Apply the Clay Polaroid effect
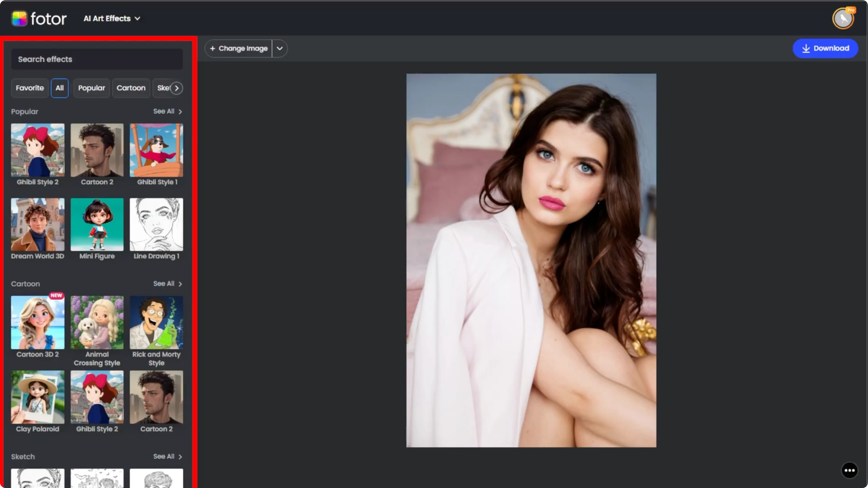The height and width of the screenshot is (488, 868). (x=38, y=397)
